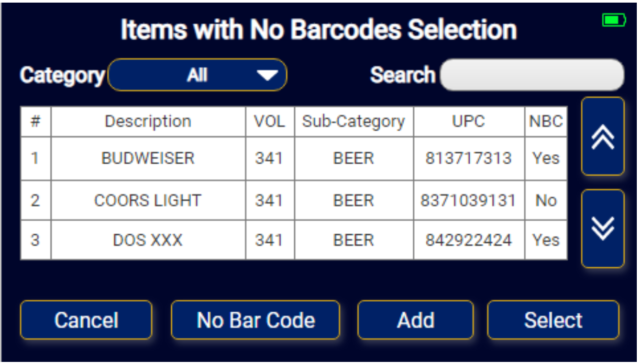Select the Category combo box showing All
The height and width of the screenshot is (364, 641).
pyautogui.click(x=197, y=75)
